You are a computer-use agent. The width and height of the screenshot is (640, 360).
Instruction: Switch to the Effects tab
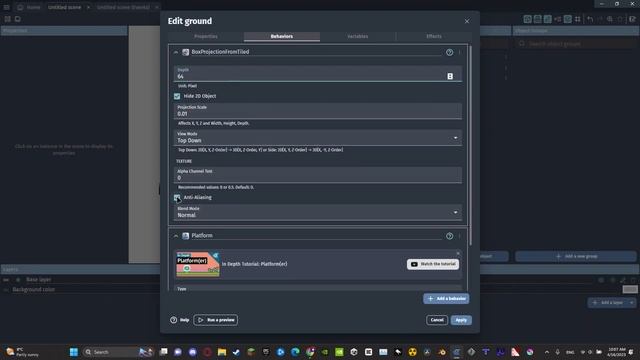433,36
